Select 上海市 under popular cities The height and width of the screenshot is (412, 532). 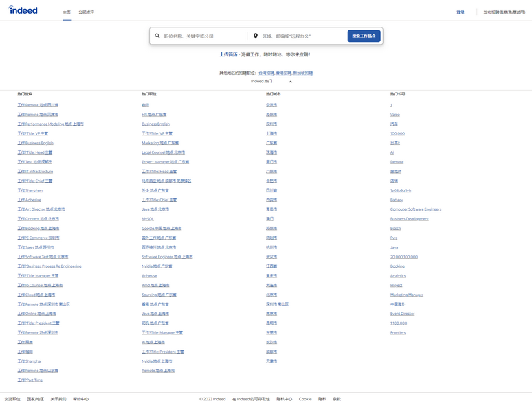tap(271, 134)
